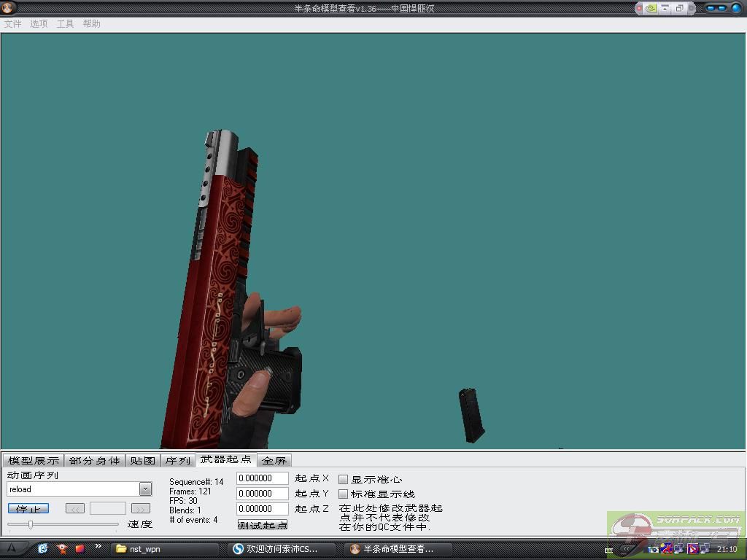747x560 pixels.
Task: Open the Start button on the taskbar
Action: 12,548
